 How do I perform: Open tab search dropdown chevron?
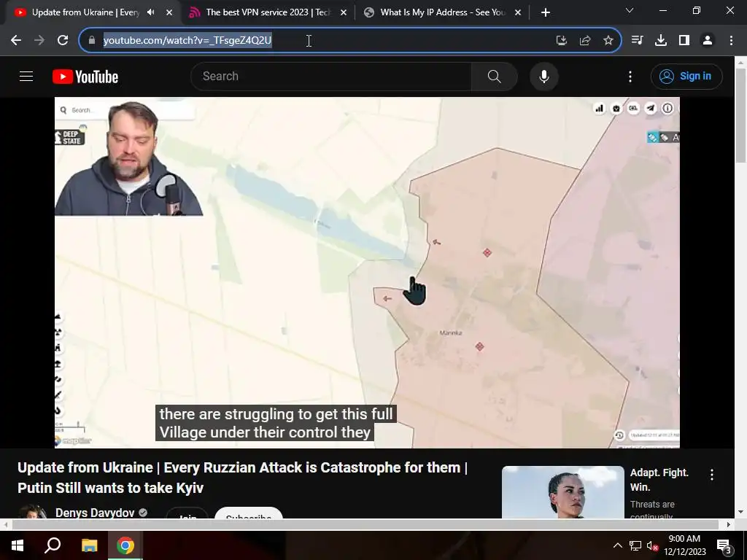630,10
